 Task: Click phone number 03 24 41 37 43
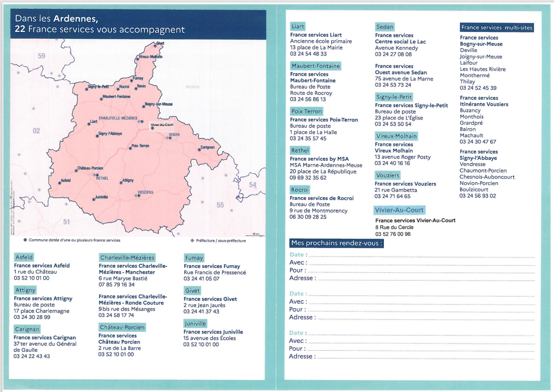click(x=202, y=311)
